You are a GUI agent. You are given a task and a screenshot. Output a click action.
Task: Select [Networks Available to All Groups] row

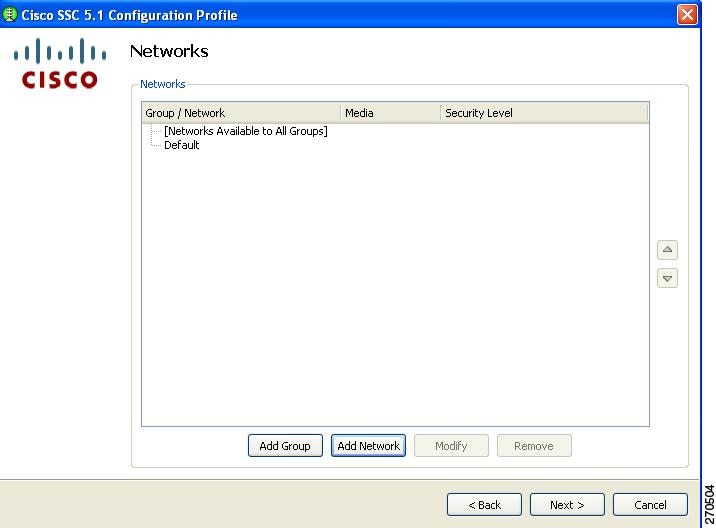point(246,131)
